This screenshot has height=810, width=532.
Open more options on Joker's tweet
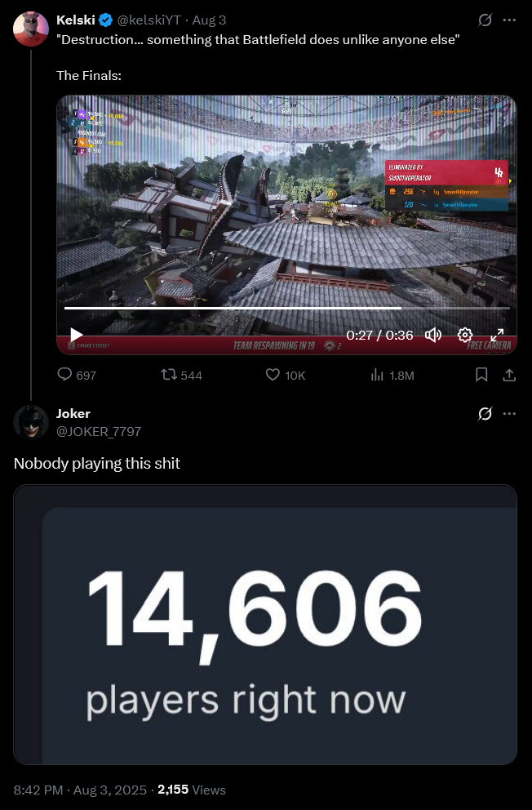point(509,414)
